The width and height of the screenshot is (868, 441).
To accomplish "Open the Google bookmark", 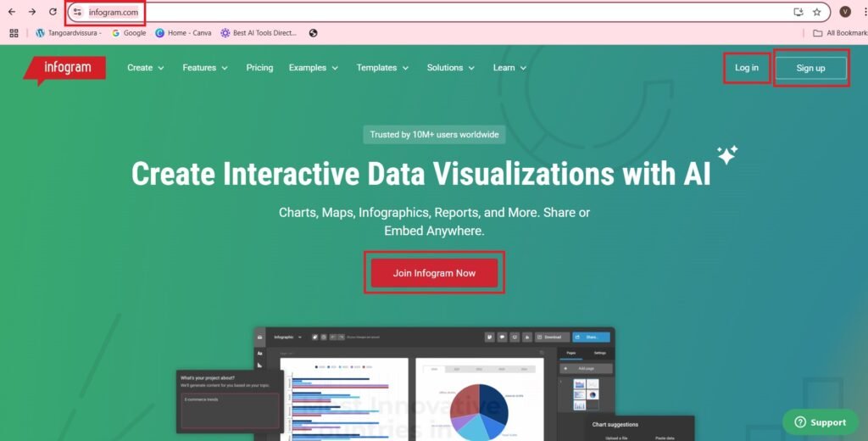I will click(x=129, y=33).
